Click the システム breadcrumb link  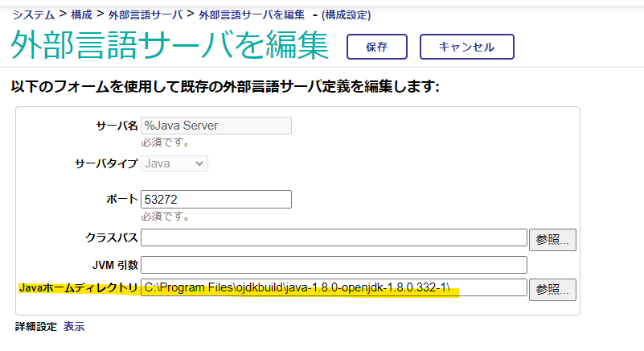point(32,14)
